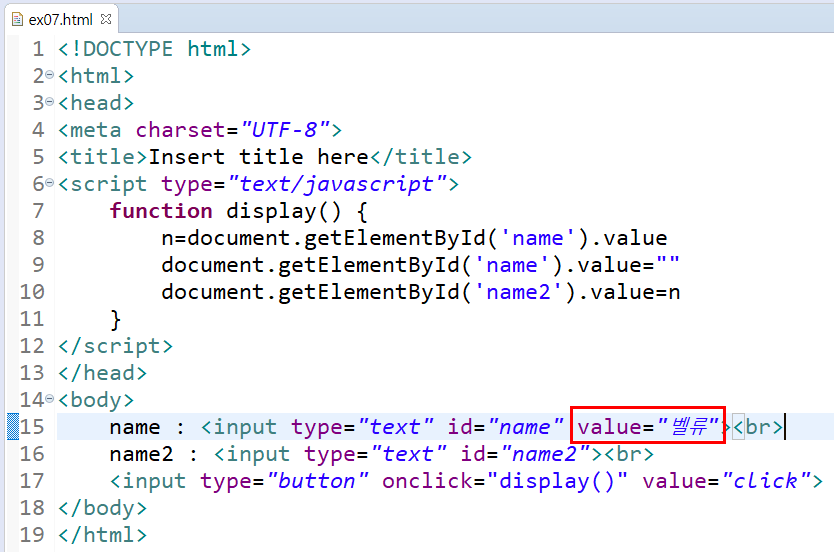Click the br tag at end of line 15
834x552 pixels.
pyautogui.click(x=758, y=427)
